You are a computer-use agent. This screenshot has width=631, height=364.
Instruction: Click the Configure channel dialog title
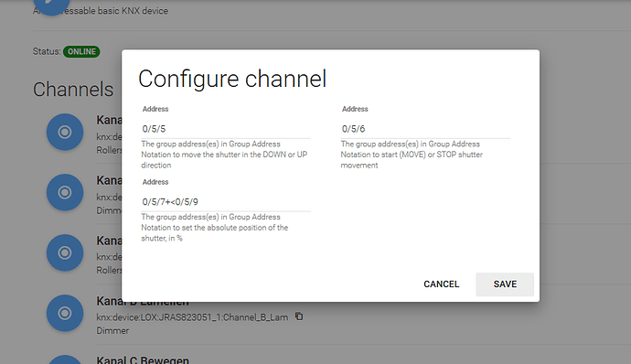(232, 79)
